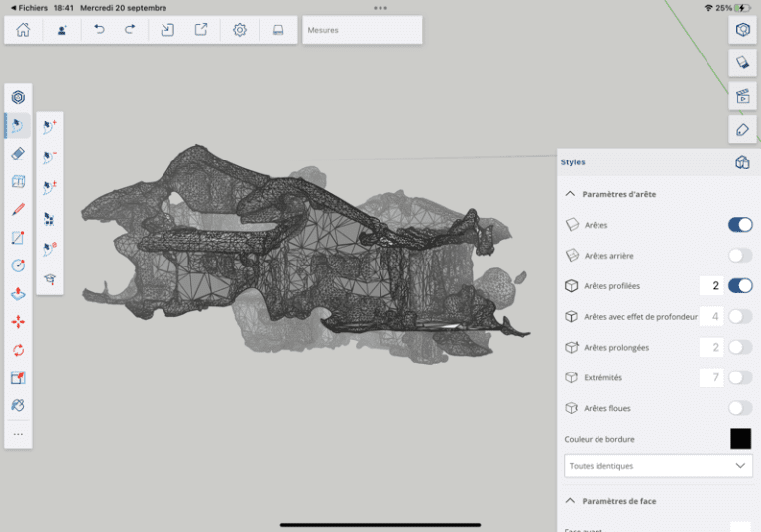This screenshot has height=532, width=761.
Task: Go to the Home screen button
Action: coord(23,30)
